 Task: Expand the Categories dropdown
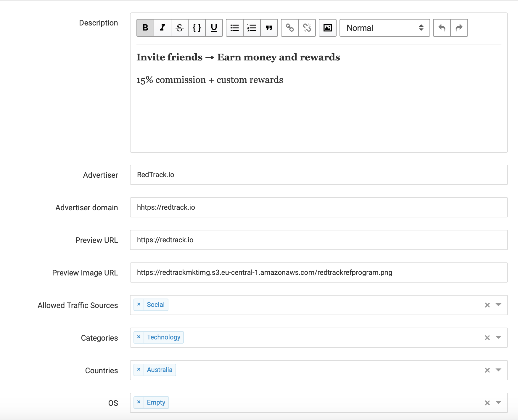click(x=498, y=337)
